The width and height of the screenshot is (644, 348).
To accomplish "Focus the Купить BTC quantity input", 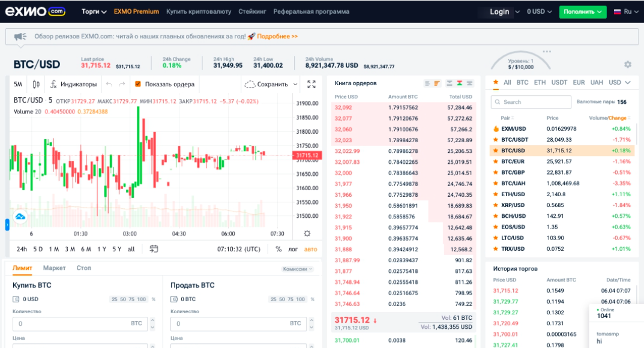I will [80, 324].
